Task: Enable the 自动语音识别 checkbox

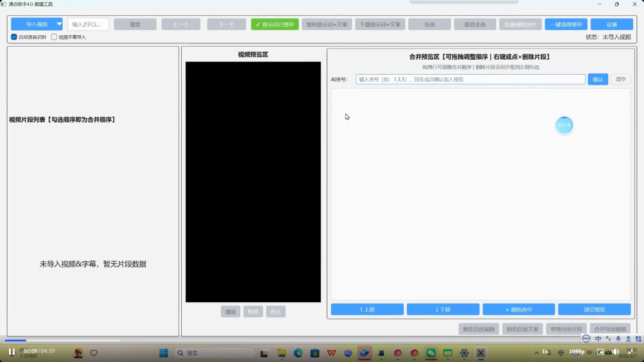Action: (14, 37)
